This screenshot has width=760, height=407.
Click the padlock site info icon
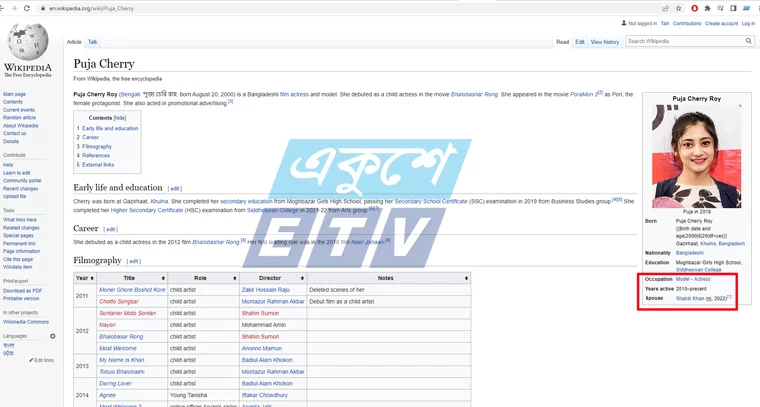[x=43, y=8]
